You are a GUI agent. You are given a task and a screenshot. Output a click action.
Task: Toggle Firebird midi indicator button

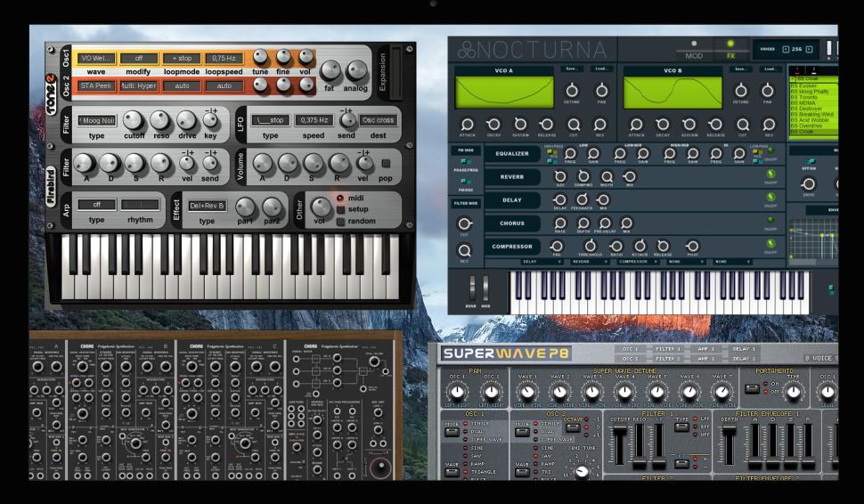click(x=340, y=198)
